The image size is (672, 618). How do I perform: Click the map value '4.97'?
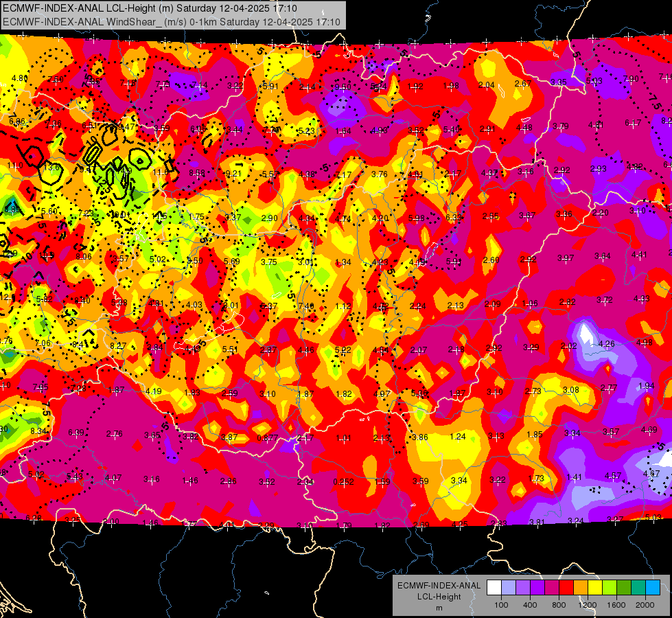pos(382,393)
